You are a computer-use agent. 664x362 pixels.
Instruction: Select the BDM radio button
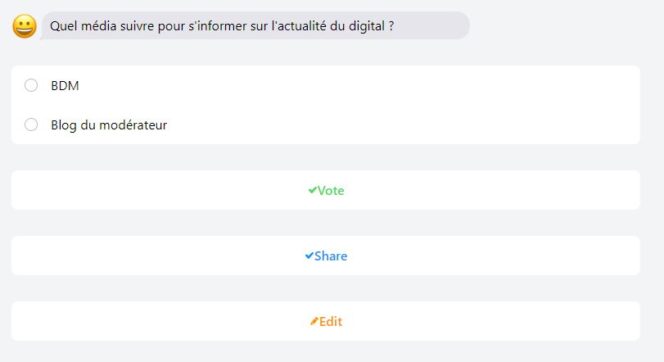tap(31, 85)
